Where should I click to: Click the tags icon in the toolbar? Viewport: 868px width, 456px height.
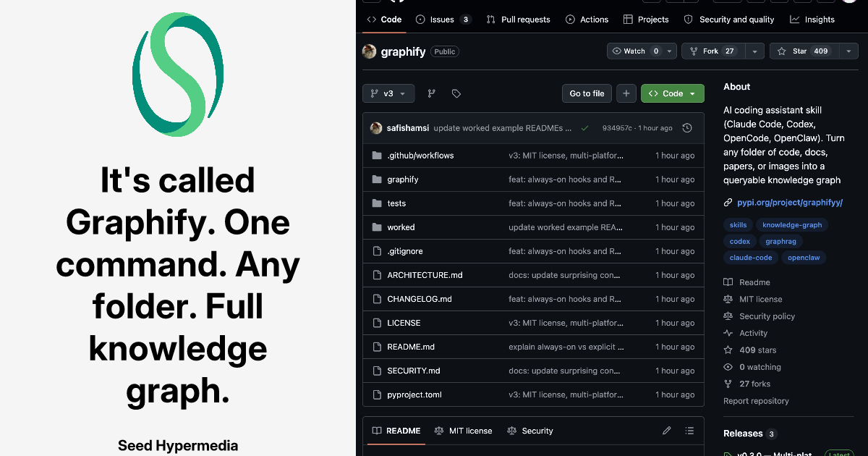tap(456, 93)
